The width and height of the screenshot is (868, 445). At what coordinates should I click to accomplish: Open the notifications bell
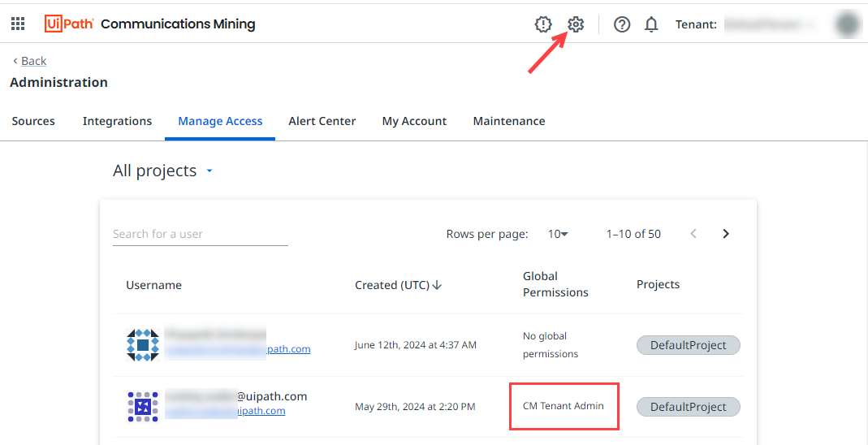(x=651, y=24)
